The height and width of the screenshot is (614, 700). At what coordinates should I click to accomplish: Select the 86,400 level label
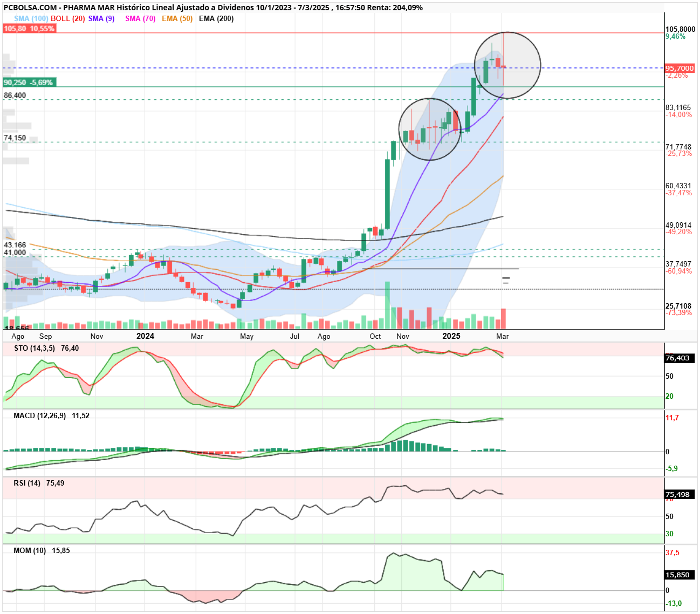[15, 95]
